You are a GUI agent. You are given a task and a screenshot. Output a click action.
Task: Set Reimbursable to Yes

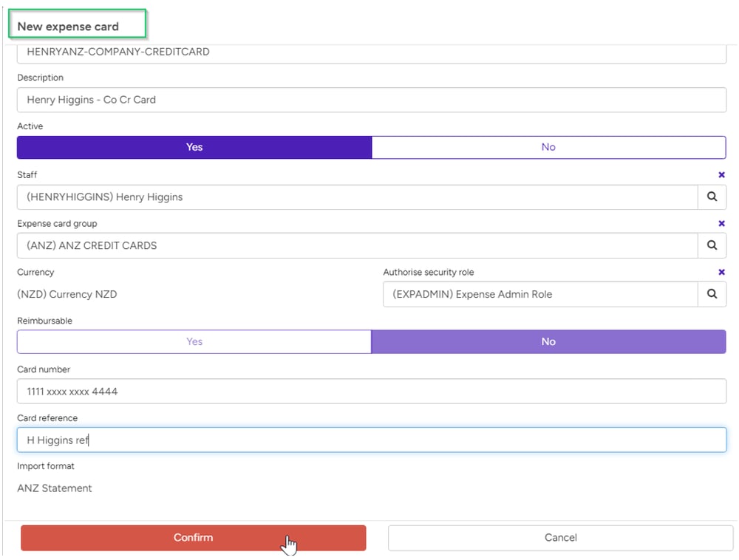pos(194,341)
